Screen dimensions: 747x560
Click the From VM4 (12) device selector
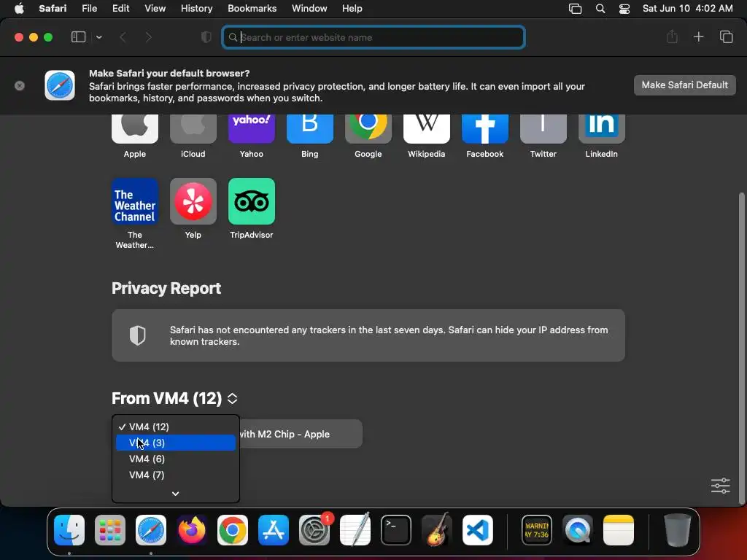pos(175,398)
